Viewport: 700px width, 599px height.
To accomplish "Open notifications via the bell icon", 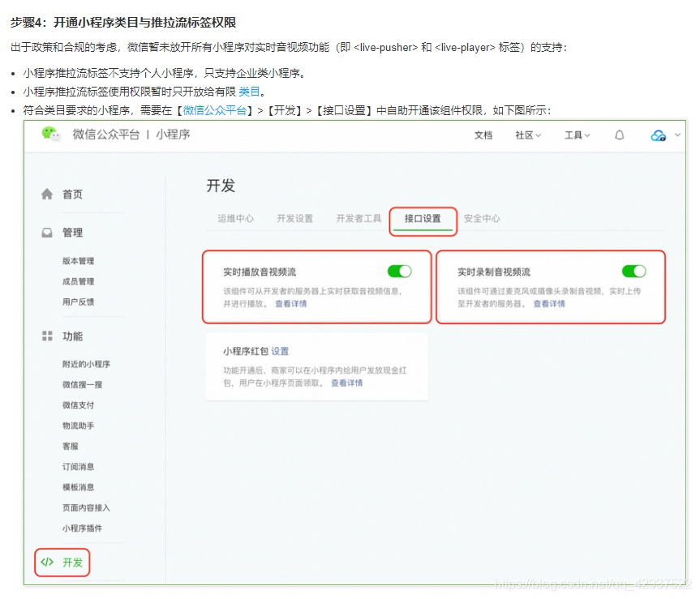I will pyautogui.click(x=620, y=135).
